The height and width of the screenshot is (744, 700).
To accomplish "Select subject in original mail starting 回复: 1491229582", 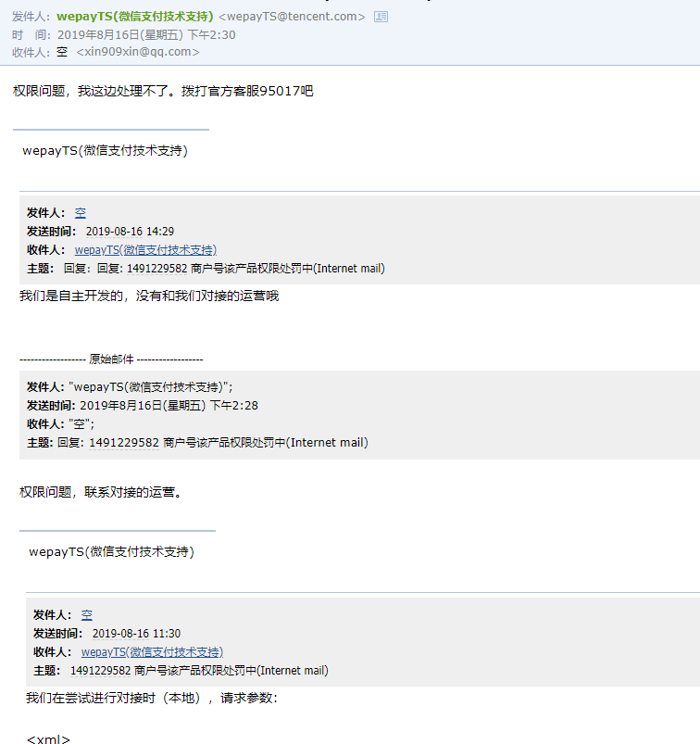I will [x=212, y=442].
